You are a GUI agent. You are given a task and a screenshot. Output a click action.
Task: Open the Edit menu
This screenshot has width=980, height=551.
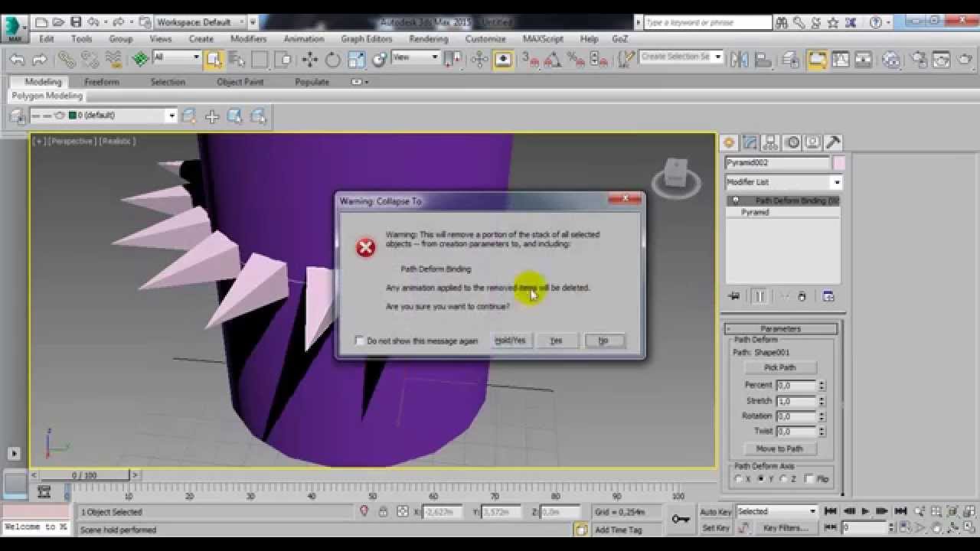pyautogui.click(x=46, y=38)
